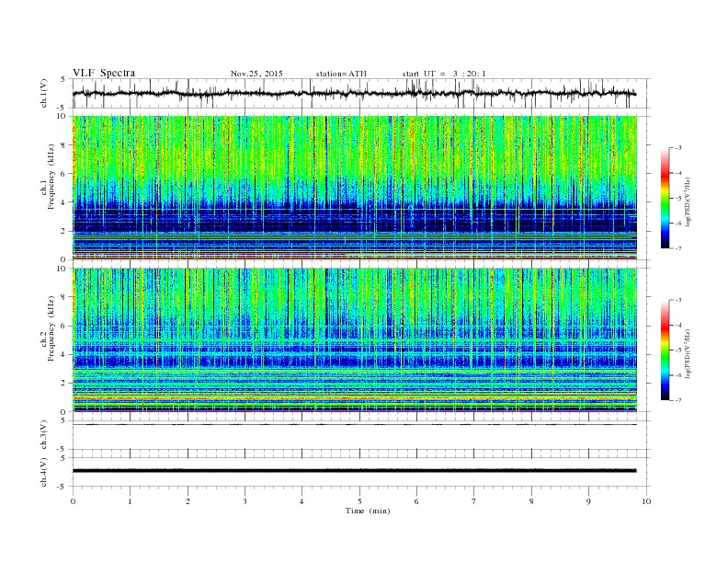The image size is (728, 563).
Task: Click the "ch.4(V)" axis label
Action: (44, 472)
